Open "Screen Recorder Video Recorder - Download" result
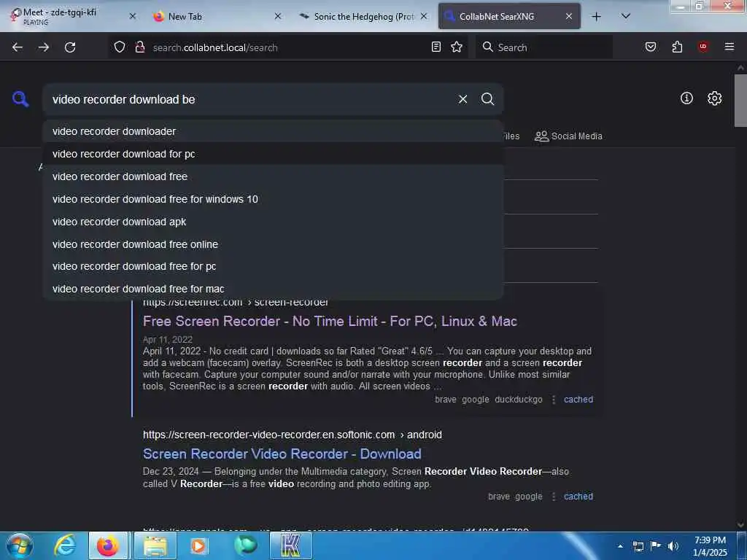The height and width of the screenshot is (560, 747). point(282,454)
